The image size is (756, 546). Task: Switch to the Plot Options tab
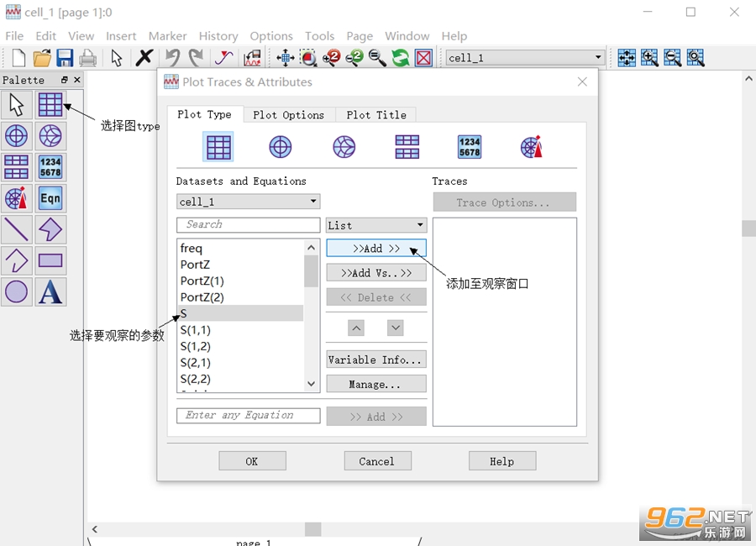tap(288, 115)
